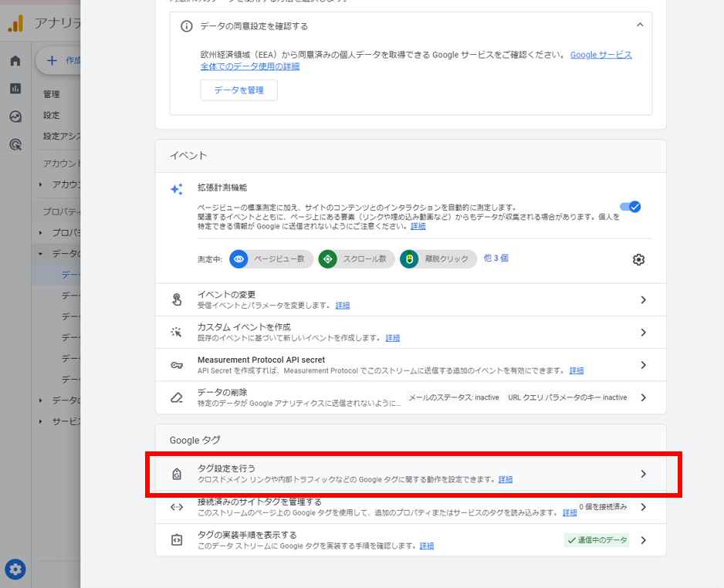Open 詳細 link under カスタム イベントを作成
Image resolution: width=724 pixels, height=588 pixels.
(x=392, y=338)
